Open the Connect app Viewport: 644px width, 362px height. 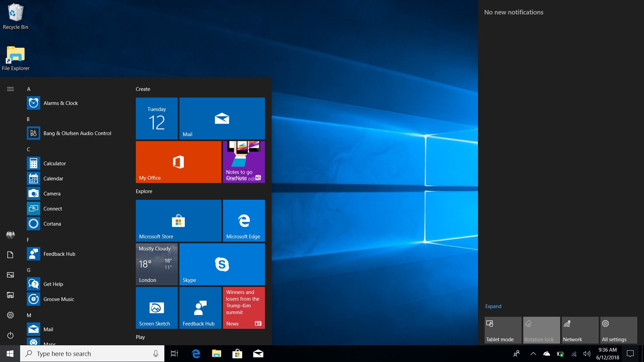[x=75, y=209]
